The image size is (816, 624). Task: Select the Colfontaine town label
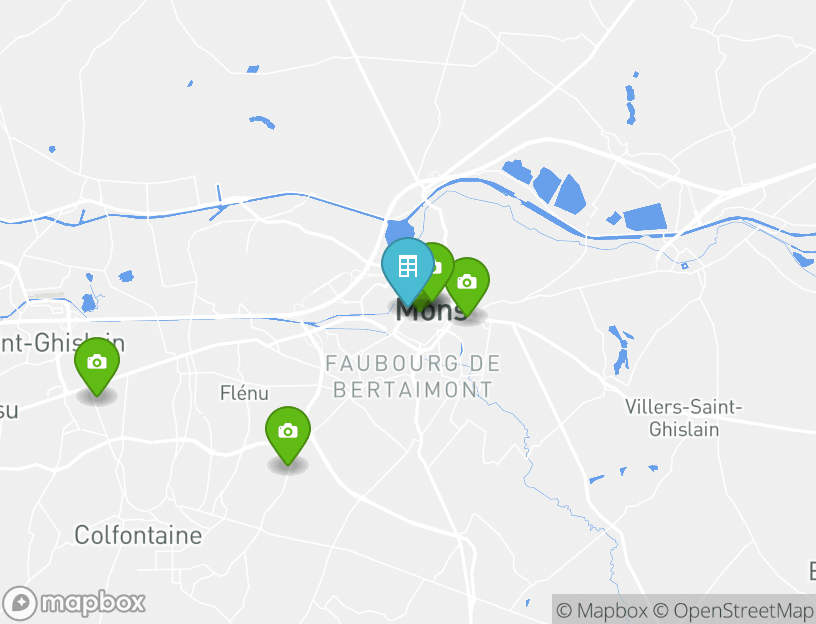click(x=138, y=535)
